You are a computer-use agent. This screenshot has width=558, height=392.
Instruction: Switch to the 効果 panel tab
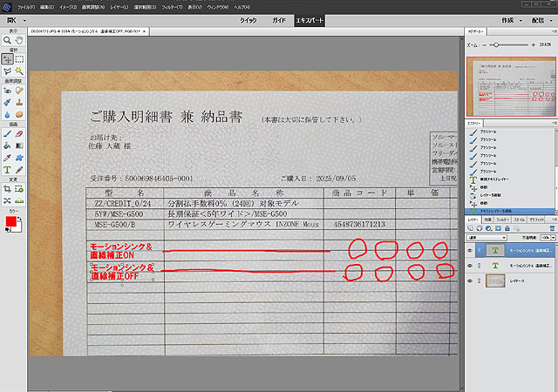(487, 220)
